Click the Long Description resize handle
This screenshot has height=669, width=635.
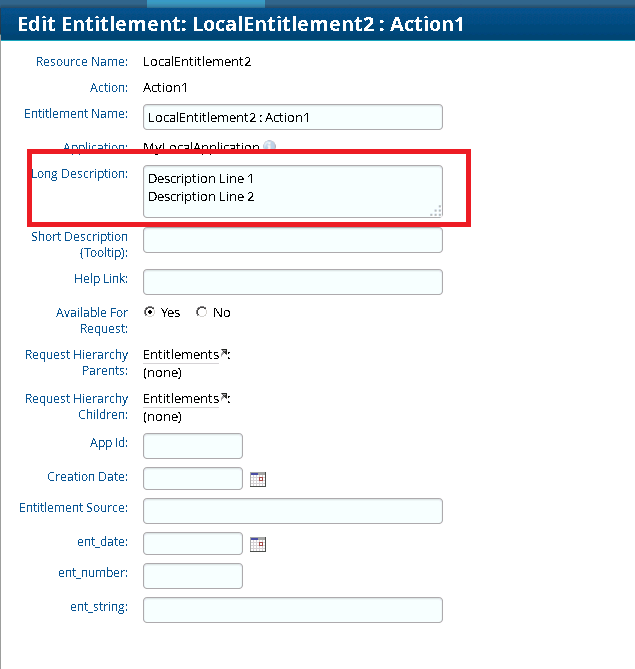tap(436, 211)
